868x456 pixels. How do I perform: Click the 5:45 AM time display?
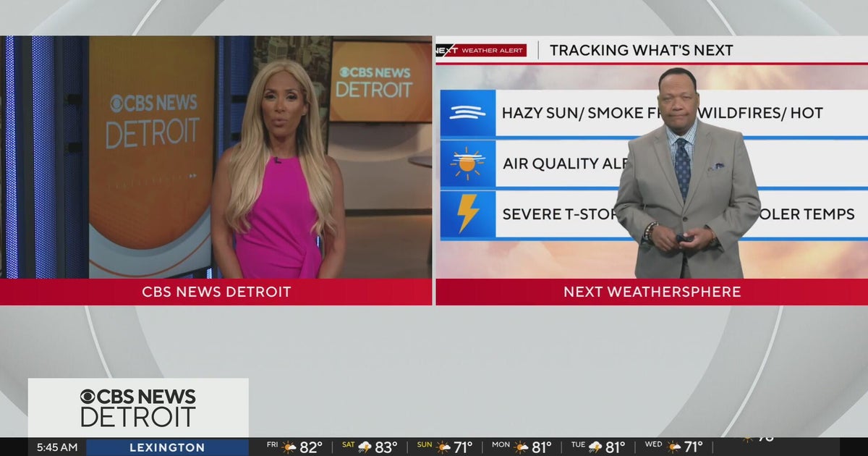[x=57, y=447]
